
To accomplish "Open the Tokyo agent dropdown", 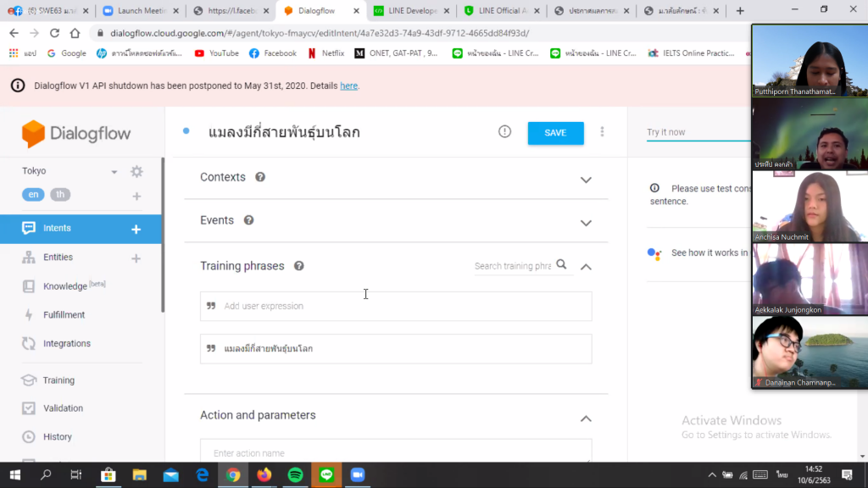I will (x=114, y=172).
